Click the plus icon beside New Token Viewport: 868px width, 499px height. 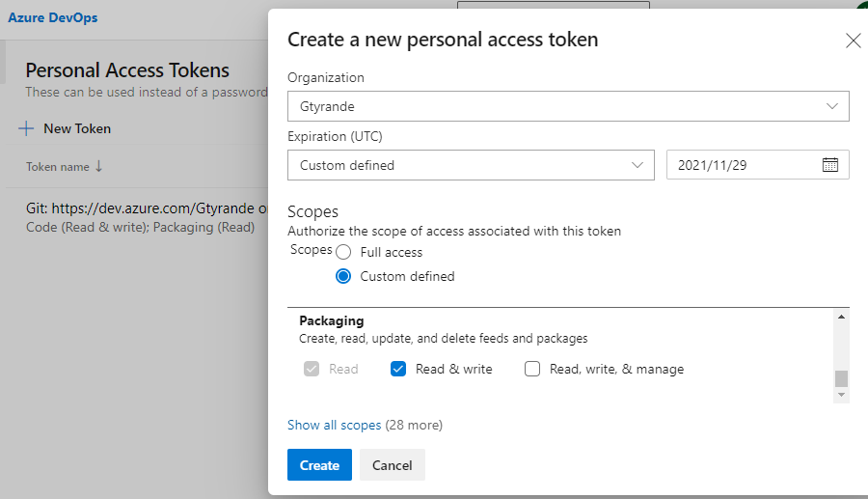click(x=26, y=128)
